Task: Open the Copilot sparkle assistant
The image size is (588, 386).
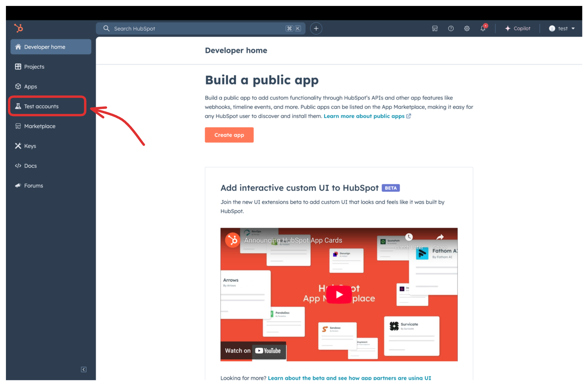Action: click(x=517, y=28)
